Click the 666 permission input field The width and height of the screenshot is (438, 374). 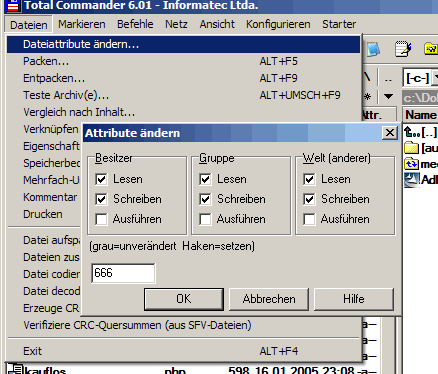click(x=123, y=273)
